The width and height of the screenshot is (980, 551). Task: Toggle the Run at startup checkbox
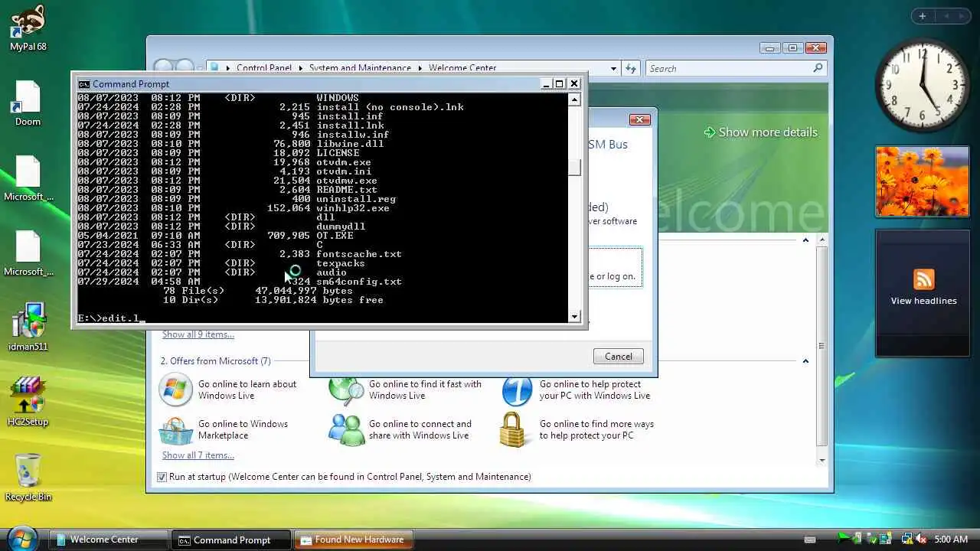tap(162, 477)
